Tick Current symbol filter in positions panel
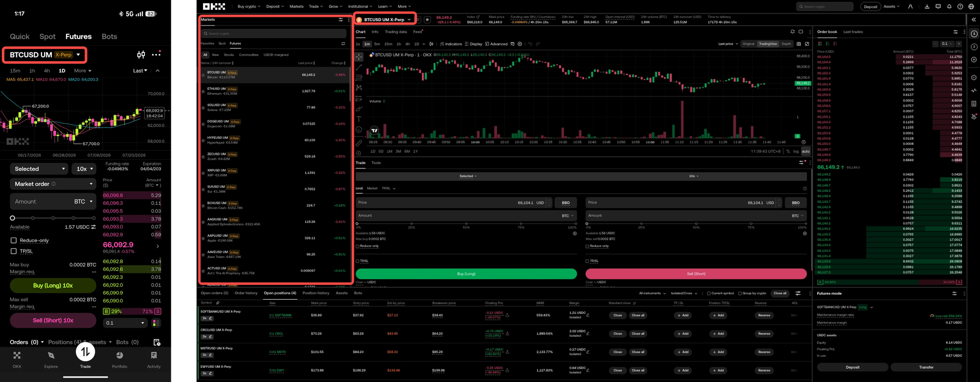Image resolution: width=980 pixels, height=382 pixels. [x=708, y=293]
